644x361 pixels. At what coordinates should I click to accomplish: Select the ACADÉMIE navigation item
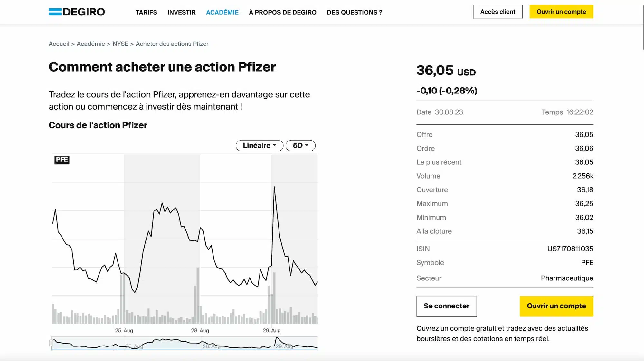(x=222, y=12)
